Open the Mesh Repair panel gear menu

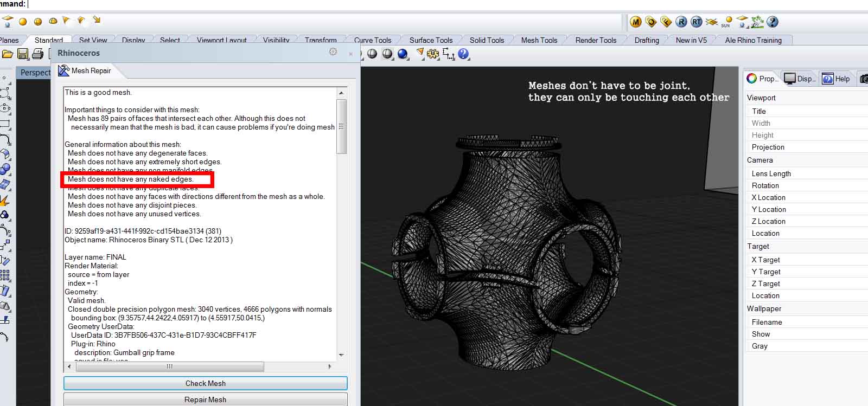pos(333,52)
